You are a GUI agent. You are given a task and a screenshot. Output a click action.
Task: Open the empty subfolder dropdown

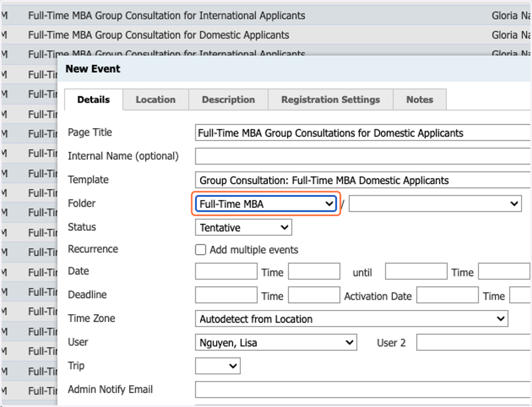435,204
